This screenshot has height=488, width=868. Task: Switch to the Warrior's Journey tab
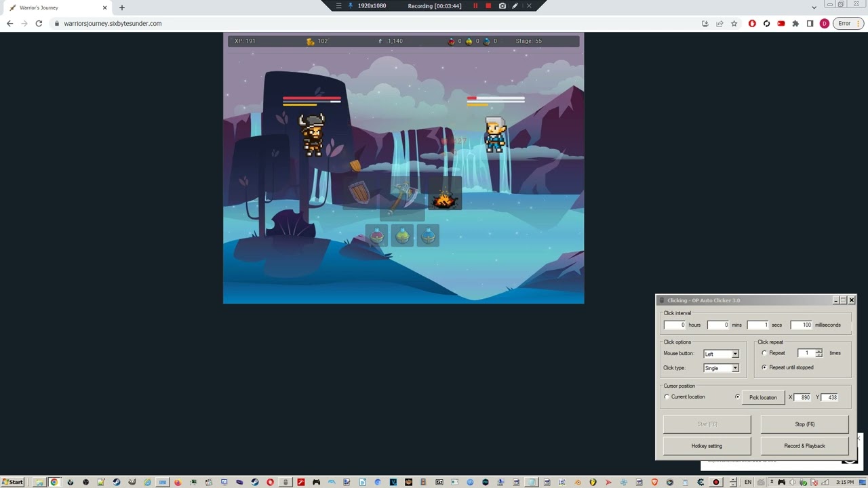58,7
